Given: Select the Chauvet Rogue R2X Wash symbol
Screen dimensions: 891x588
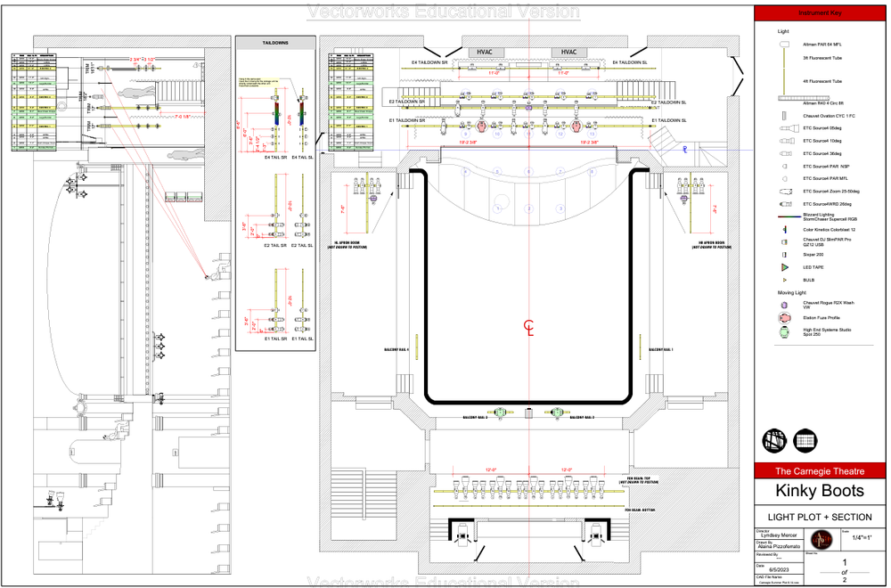Looking at the screenshot, I should coord(785,305).
